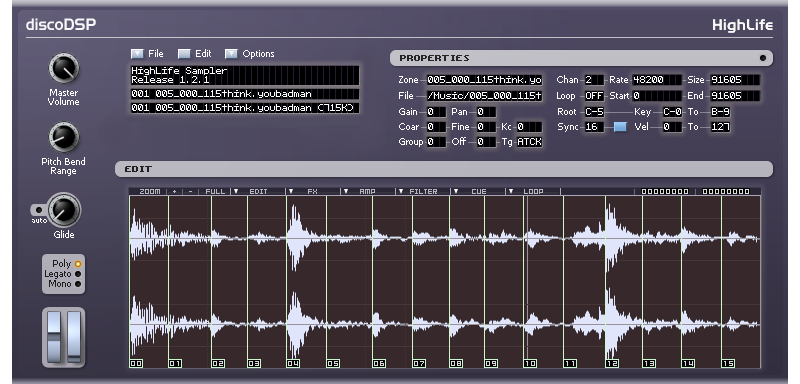Click the Loop OFF field
The height and width of the screenshot is (384, 800).
[x=594, y=96]
